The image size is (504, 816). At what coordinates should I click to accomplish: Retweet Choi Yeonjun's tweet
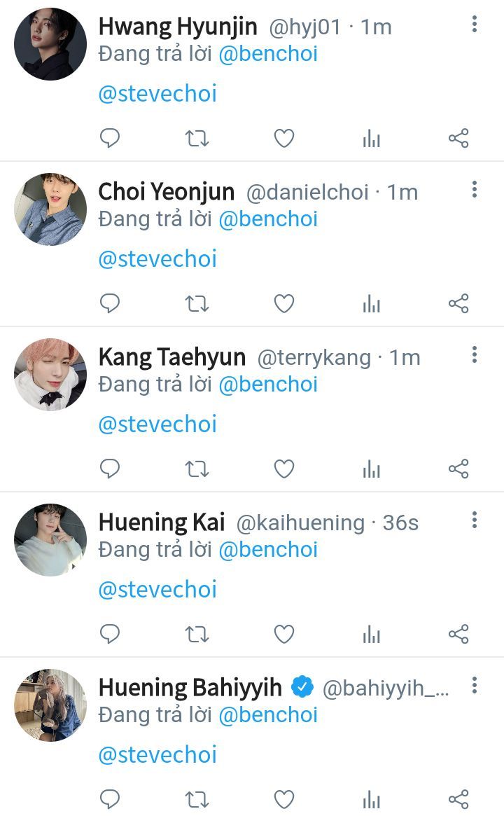197,303
